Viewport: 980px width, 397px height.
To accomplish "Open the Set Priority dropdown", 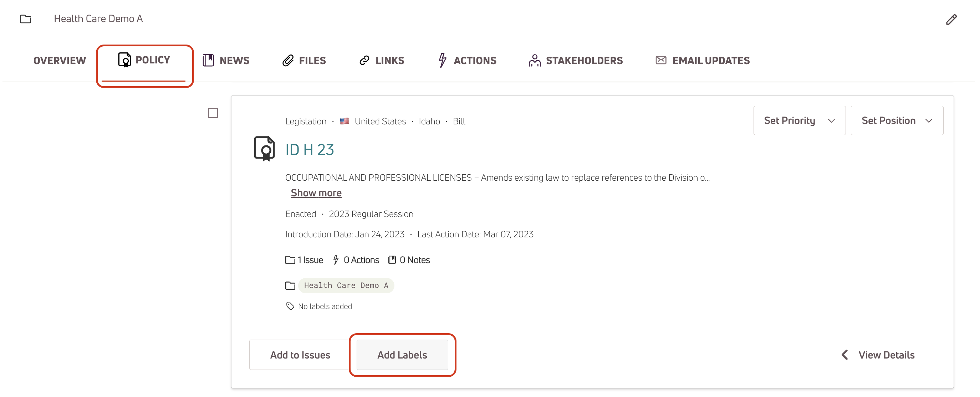I will (799, 120).
